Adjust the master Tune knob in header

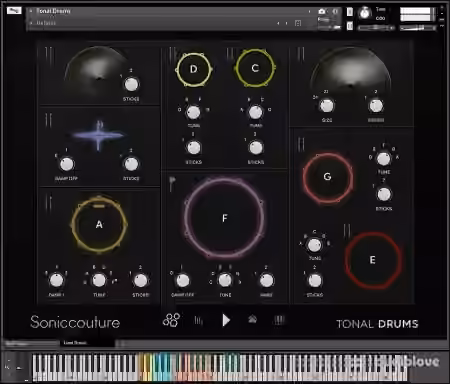365,13
